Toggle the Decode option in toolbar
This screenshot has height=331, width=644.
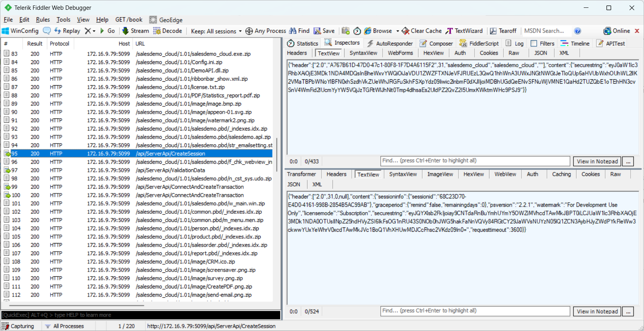tap(167, 31)
